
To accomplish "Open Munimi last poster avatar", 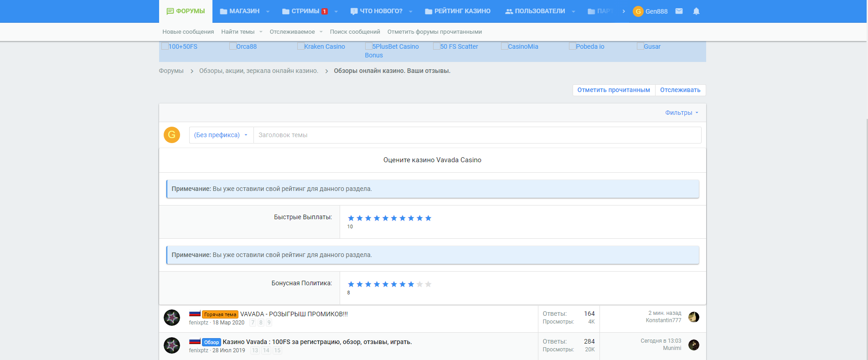I will pyautogui.click(x=694, y=345).
